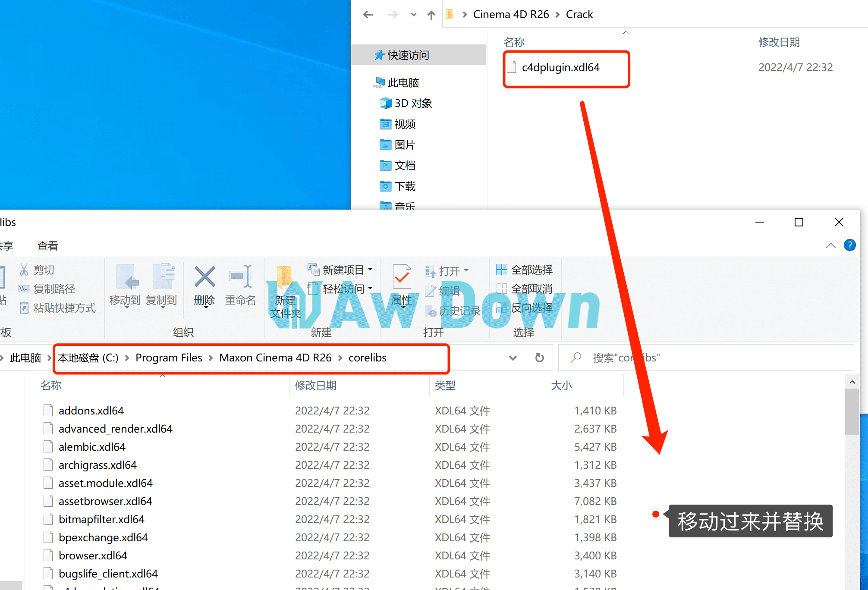
Task: Click the Properties (属性) checkmark icon
Action: click(402, 277)
